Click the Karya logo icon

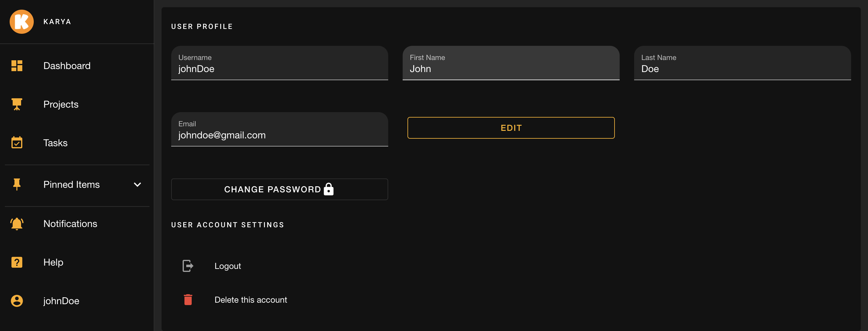22,21
